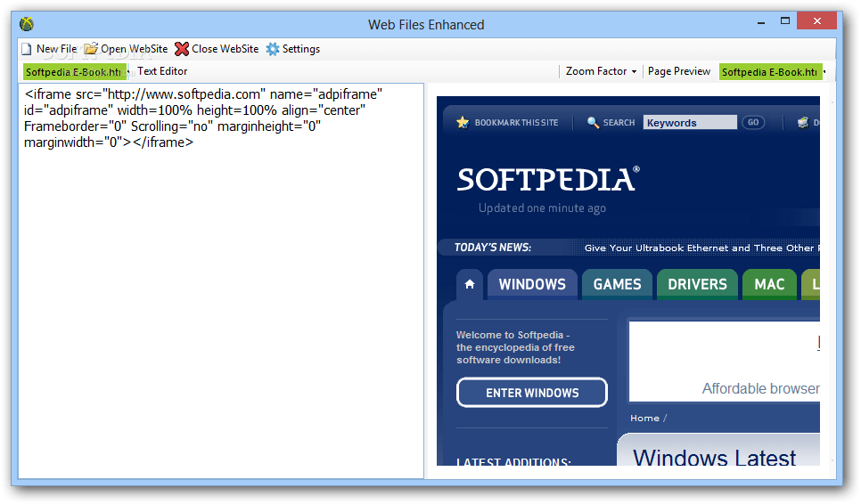Expand dropdown arrow beside left Softpedia E-Book tab
The image size is (861, 504).
128,72
